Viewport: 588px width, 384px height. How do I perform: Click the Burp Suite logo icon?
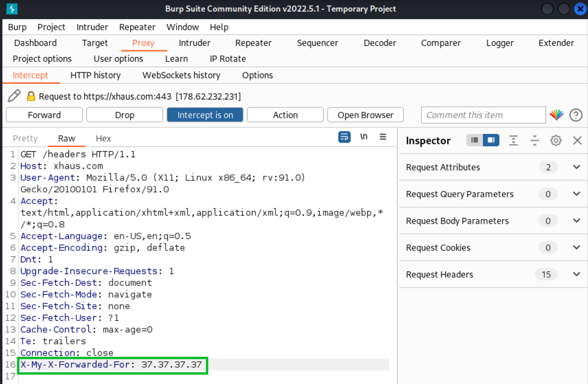12,8
